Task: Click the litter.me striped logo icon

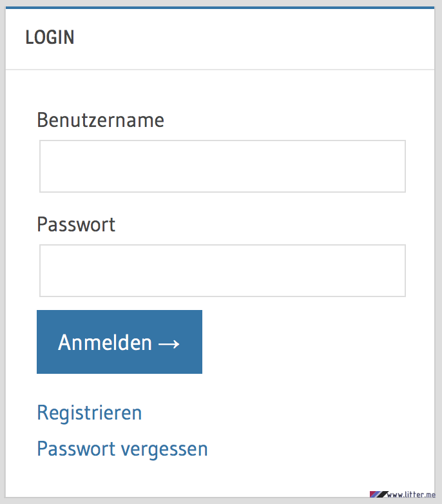Action: tap(379, 494)
